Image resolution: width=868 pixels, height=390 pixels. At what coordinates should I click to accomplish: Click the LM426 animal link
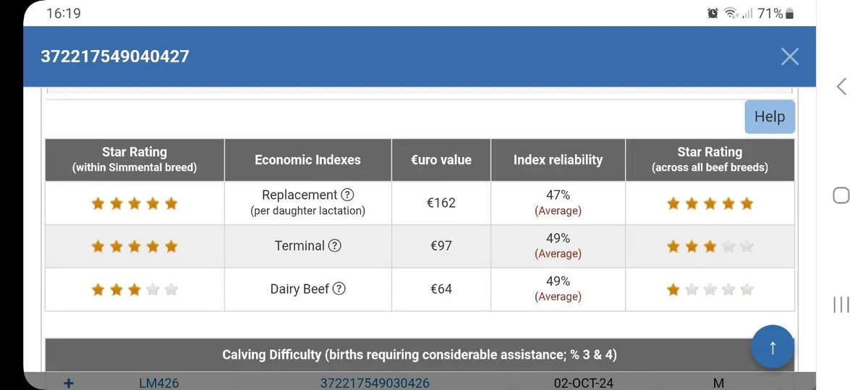[x=158, y=383]
